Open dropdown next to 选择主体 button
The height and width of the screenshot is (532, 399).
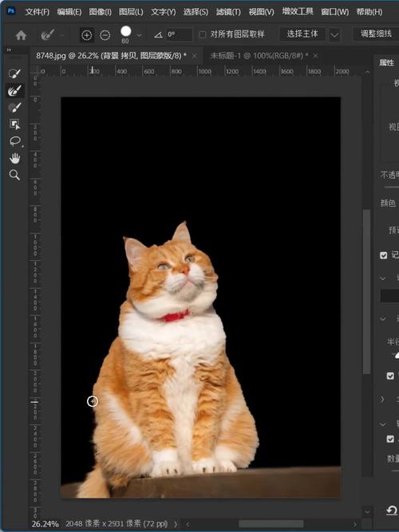pyautogui.click(x=334, y=34)
